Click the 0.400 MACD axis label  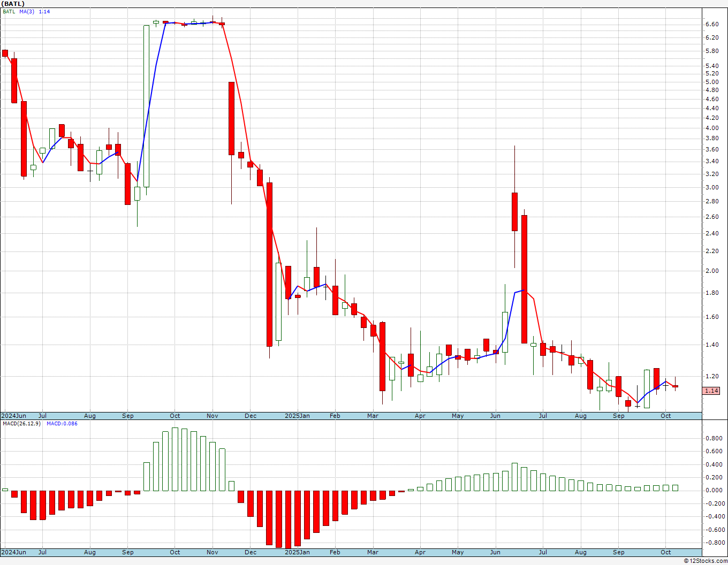[x=714, y=464]
